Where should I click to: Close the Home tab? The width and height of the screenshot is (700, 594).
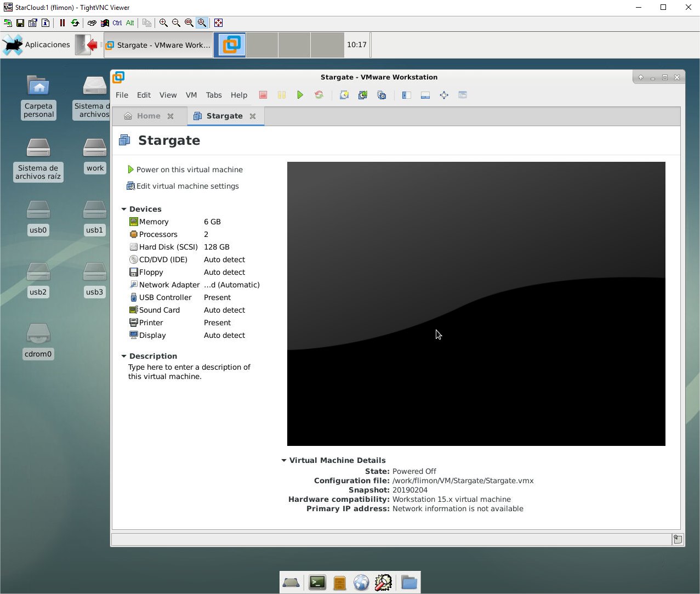(x=170, y=116)
